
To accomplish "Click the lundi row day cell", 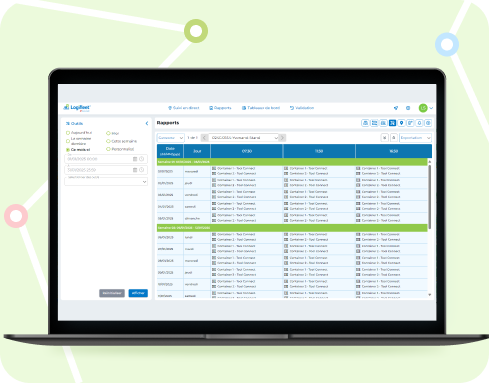I will click(x=197, y=238).
